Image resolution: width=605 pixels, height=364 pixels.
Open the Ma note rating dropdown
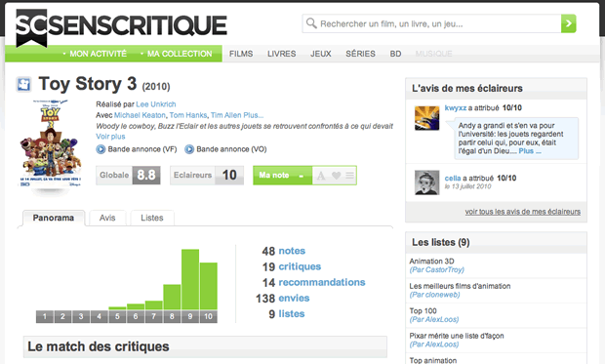point(282,176)
